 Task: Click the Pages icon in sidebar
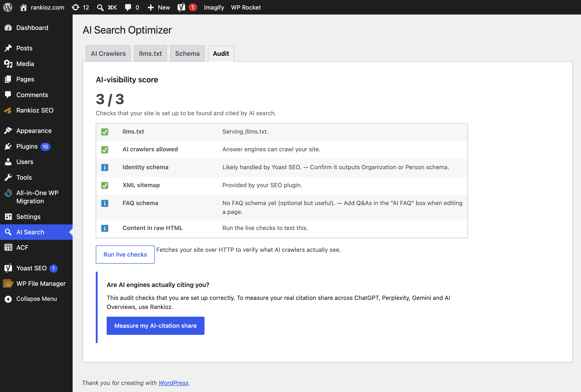pos(8,79)
